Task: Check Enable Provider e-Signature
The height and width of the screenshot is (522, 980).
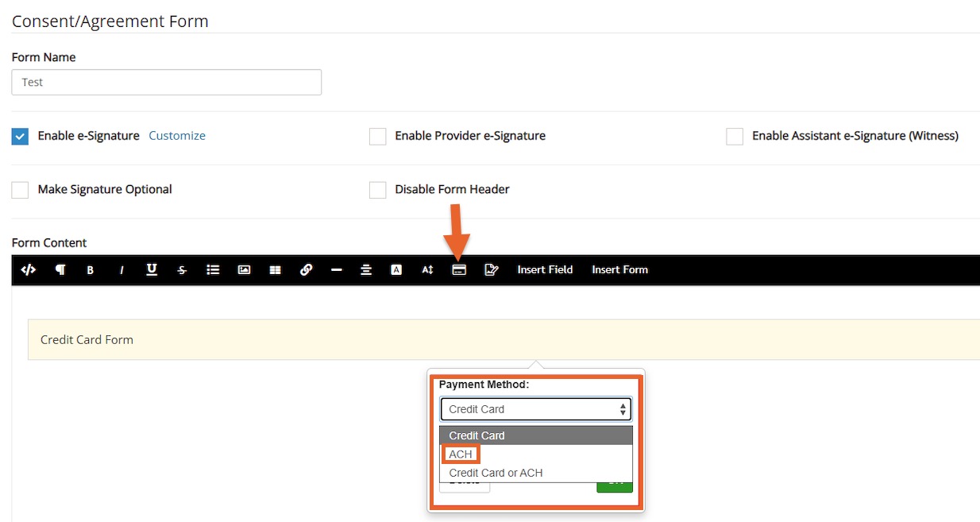Action: coord(378,137)
